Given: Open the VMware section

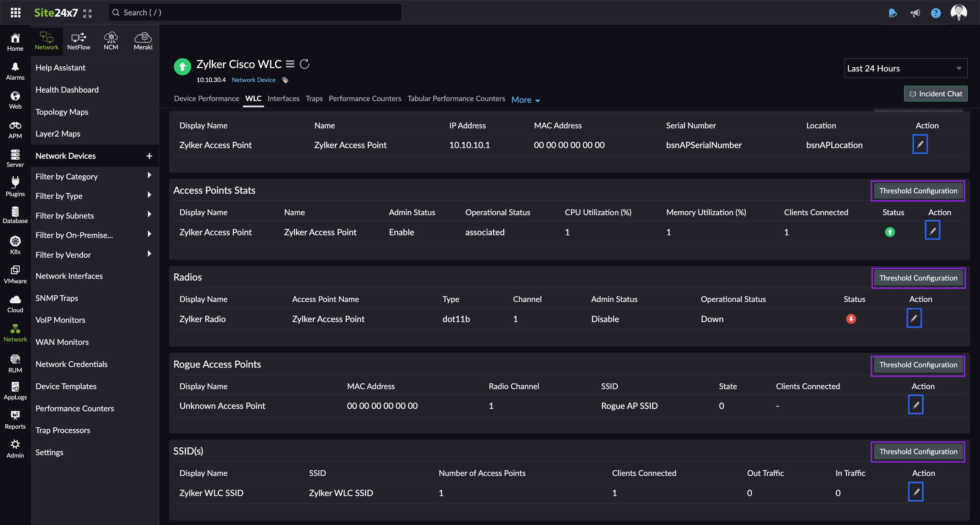Looking at the screenshot, I should point(15,275).
